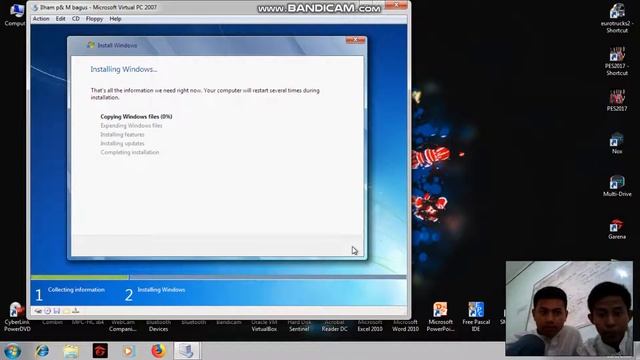The image size is (640, 360).
Task: Select the Hard Disk Sentinel desktop label
Action: [299, 325]
